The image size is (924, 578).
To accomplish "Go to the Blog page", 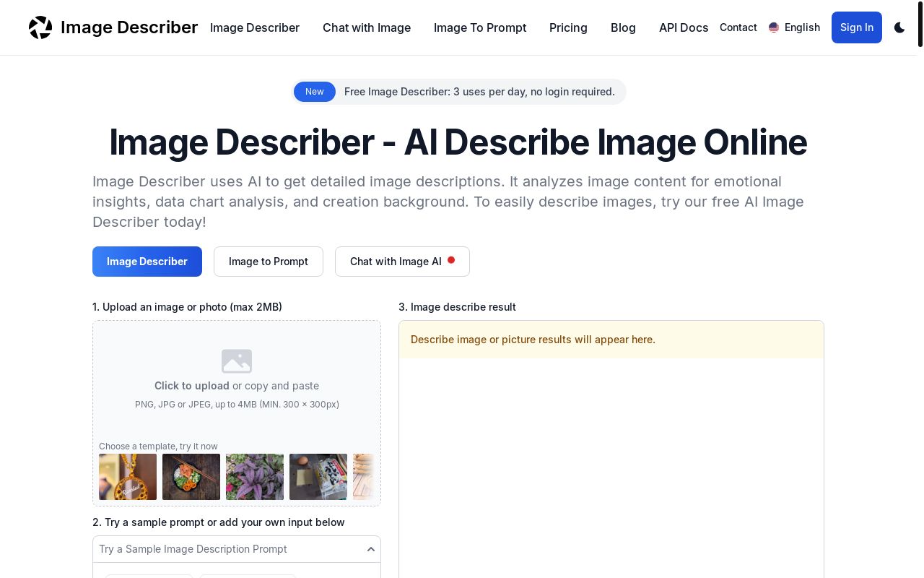I will (623, 27).
